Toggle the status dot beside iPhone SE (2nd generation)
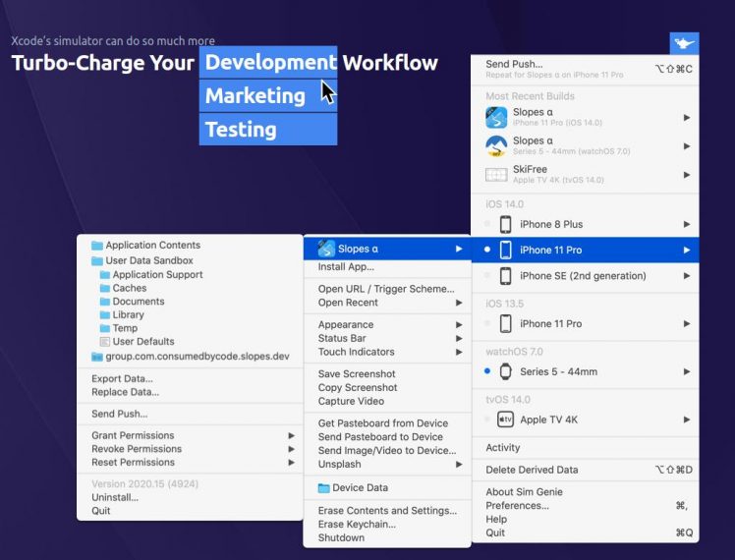This screenshot has width=735, height=560. [x=488, y=276]
